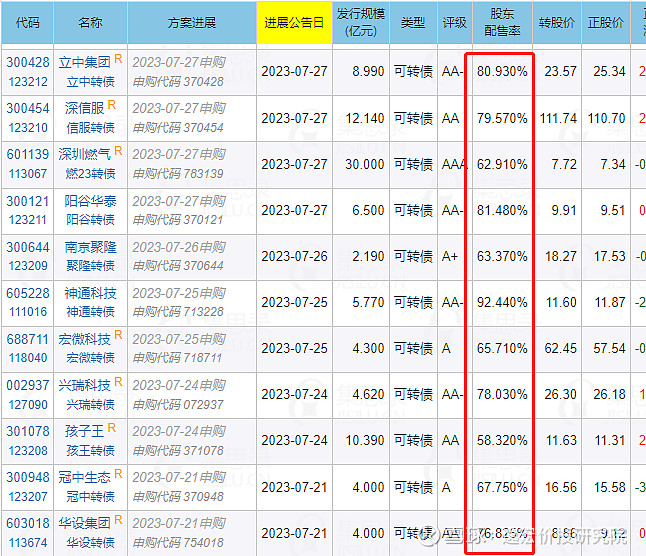Click the 评级 column header
The image size is (646, 556).
coord(454,23)
